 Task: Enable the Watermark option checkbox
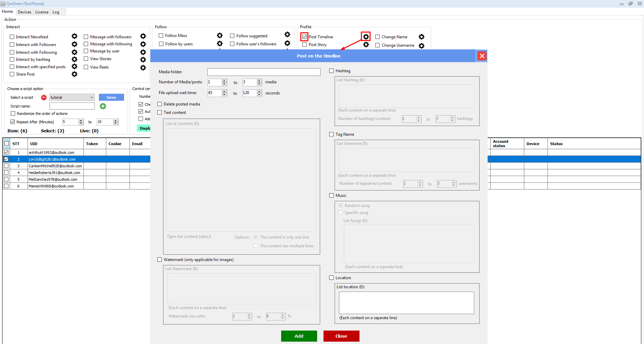point(160,260)
